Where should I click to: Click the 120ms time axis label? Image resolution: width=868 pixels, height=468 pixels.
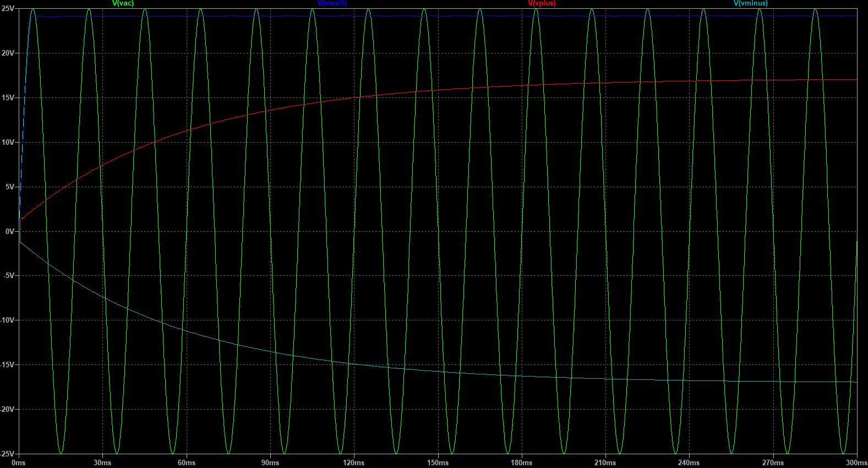coord(354,462)
